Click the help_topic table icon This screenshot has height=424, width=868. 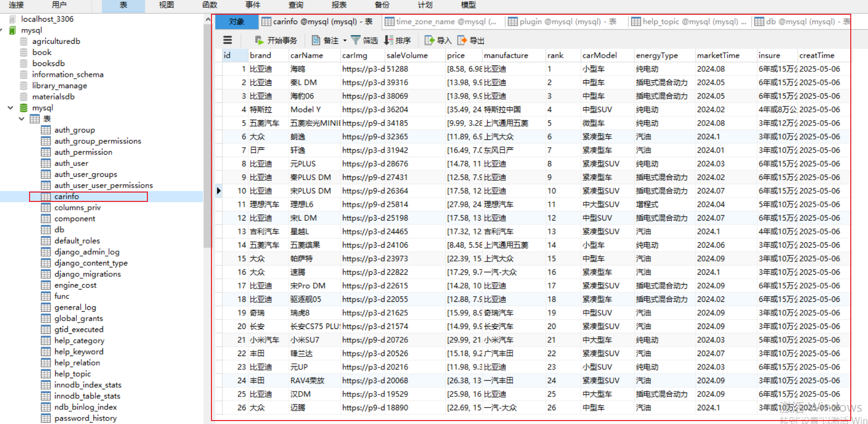(x=46, y=374)
